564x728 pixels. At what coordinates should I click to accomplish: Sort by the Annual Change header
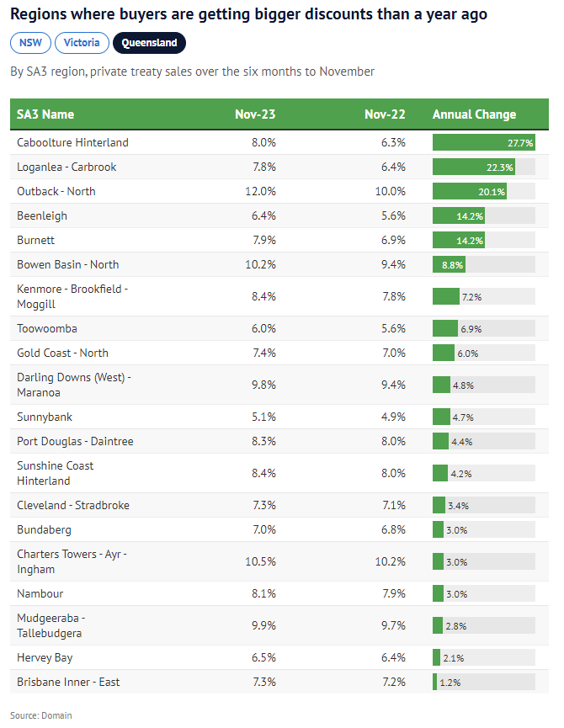point(474,114)
